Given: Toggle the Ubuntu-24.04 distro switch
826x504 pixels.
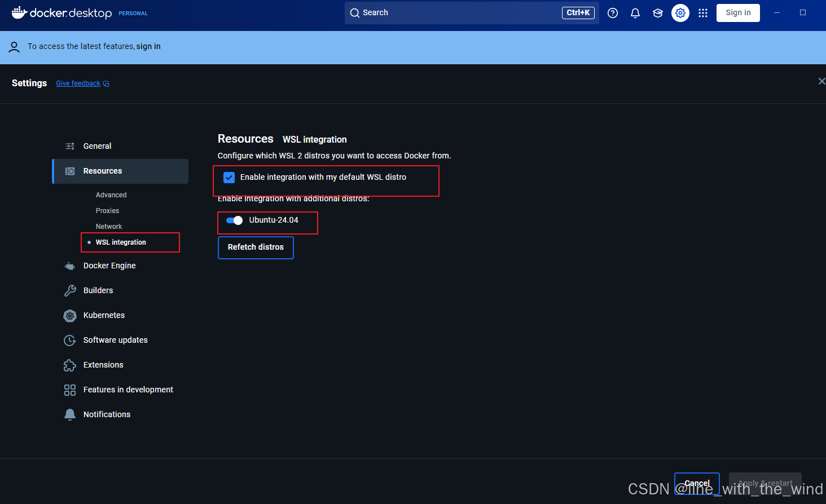Looking at the screenshot, I should 235,220.
